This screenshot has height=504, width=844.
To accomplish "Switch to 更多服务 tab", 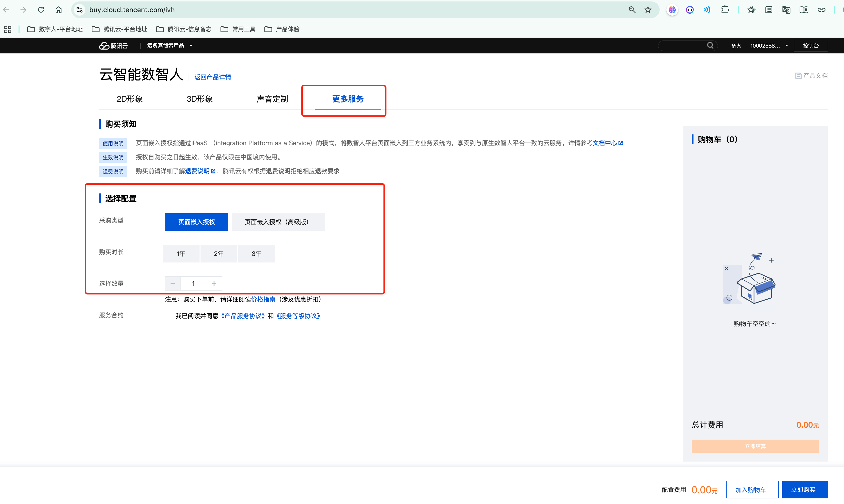I will pyautogui.click(x=348, y=99).
